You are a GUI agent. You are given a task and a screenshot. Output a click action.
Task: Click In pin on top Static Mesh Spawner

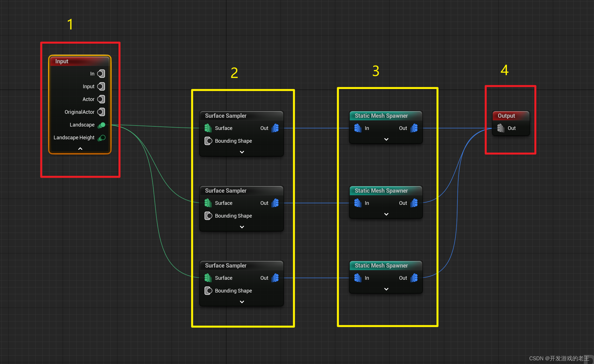point(358,128)
